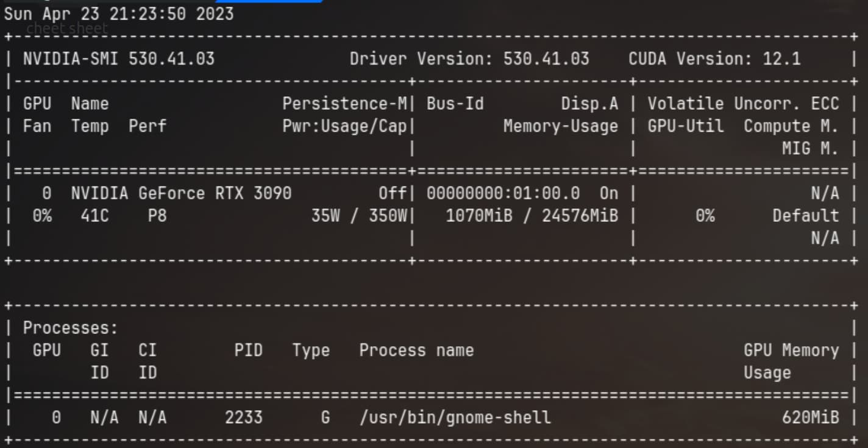Click the Disp.A On value
This screenshot has width=868, height=448.
coord(609,193)
